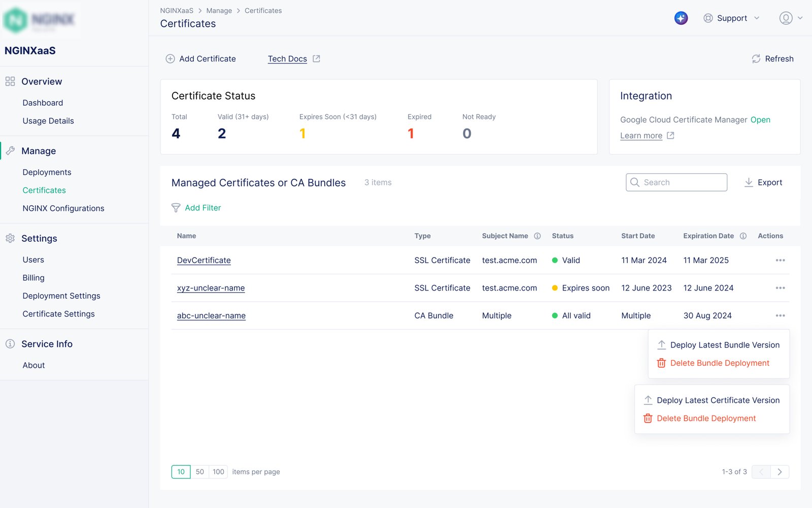Click the AI assistant sparkle icon
Screen dimensions: 812x508
click(681, 18)
